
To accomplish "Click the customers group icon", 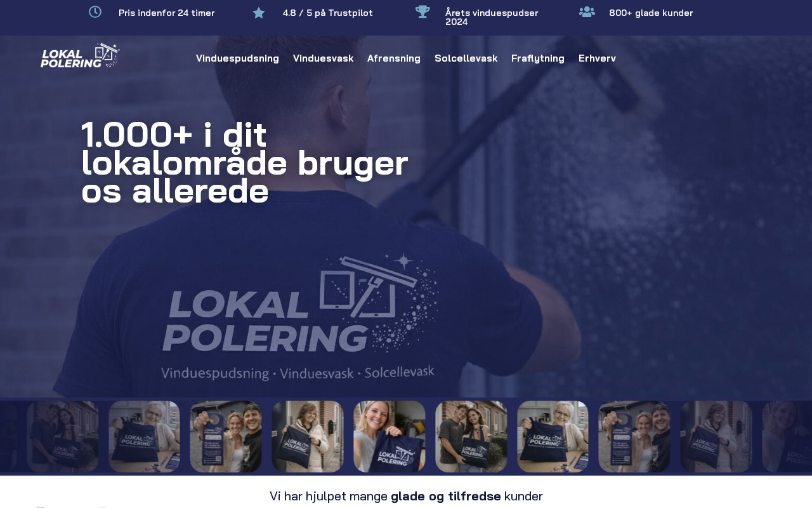I will (x=587, y=11).
